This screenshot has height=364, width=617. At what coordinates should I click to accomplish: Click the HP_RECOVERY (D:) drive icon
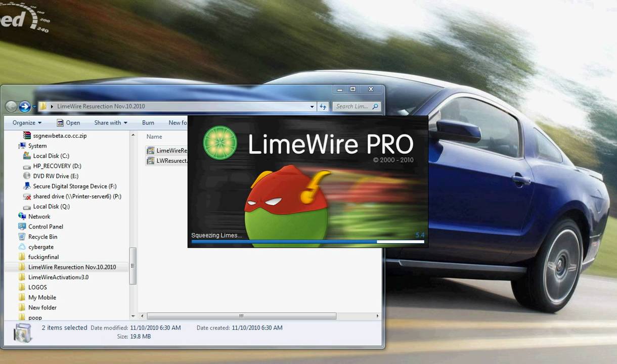click(27, 166)
